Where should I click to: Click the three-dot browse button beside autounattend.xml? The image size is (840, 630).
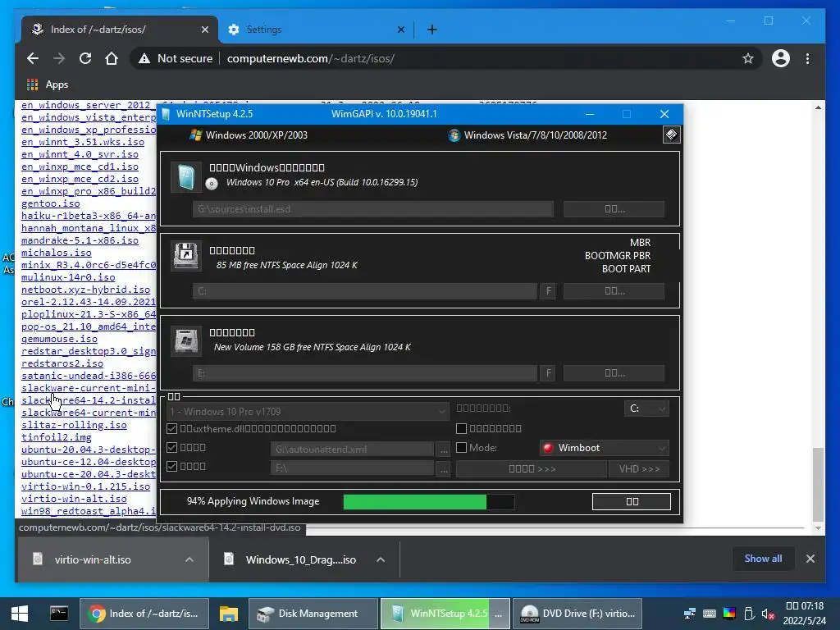pos(444,450)
